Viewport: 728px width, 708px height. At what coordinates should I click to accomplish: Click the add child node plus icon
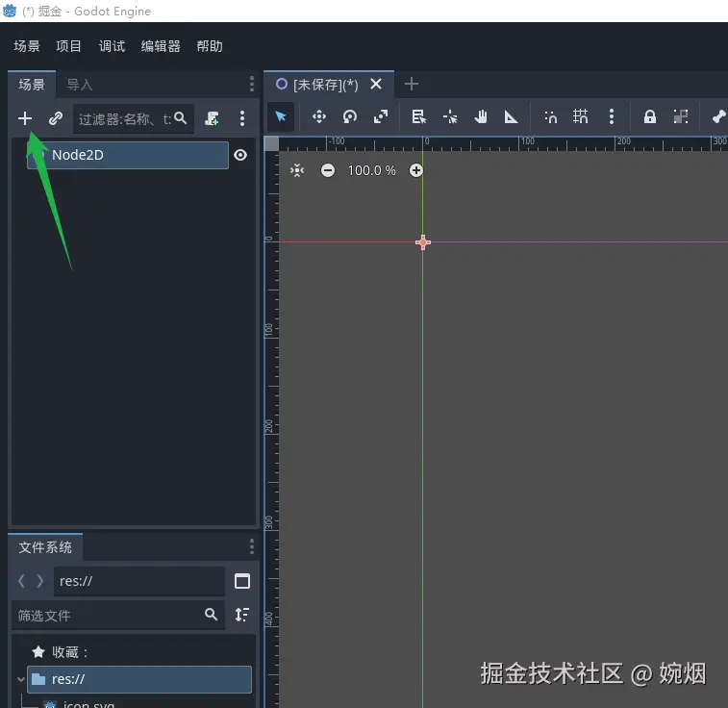point(25,118)
